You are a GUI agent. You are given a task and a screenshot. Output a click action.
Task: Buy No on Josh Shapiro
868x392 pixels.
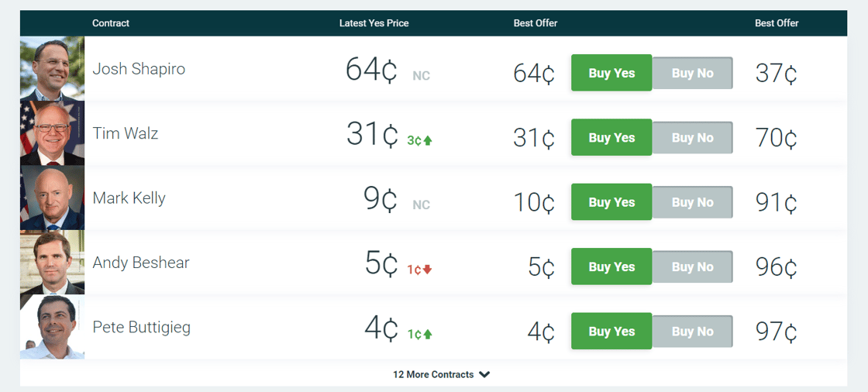click(692, 74)
